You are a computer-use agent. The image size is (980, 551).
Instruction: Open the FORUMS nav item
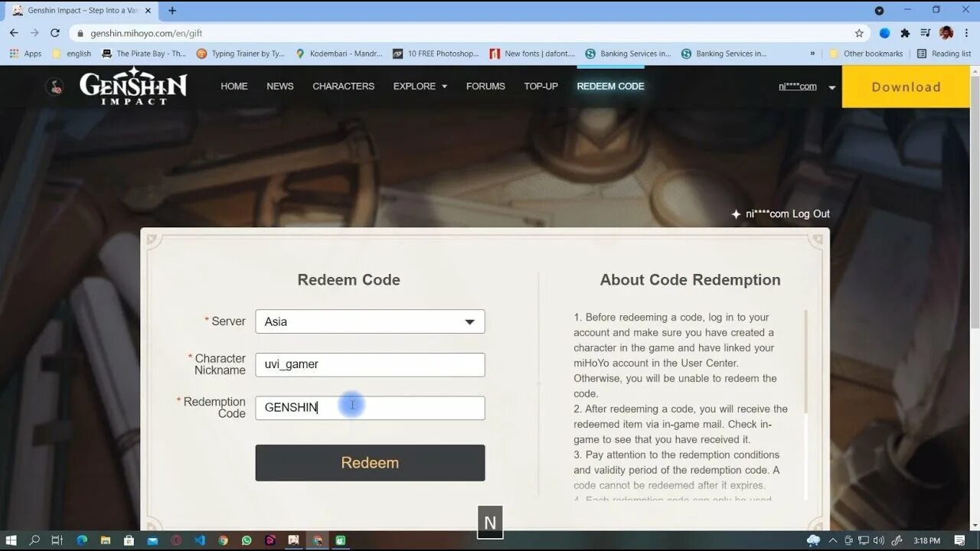pyautogui.click(x=485, y=86)
